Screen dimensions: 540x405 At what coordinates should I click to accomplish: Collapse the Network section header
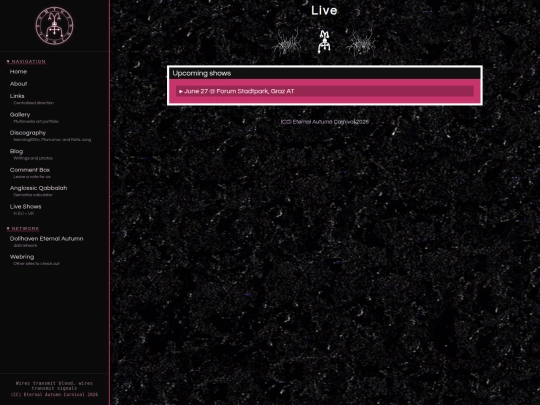pos(23,228)
